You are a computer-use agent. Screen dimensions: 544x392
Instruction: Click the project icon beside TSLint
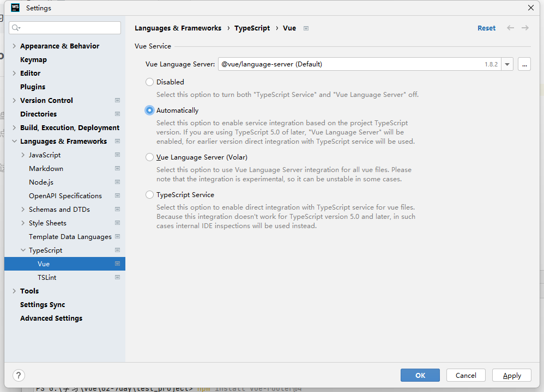[x=118, y=277]
